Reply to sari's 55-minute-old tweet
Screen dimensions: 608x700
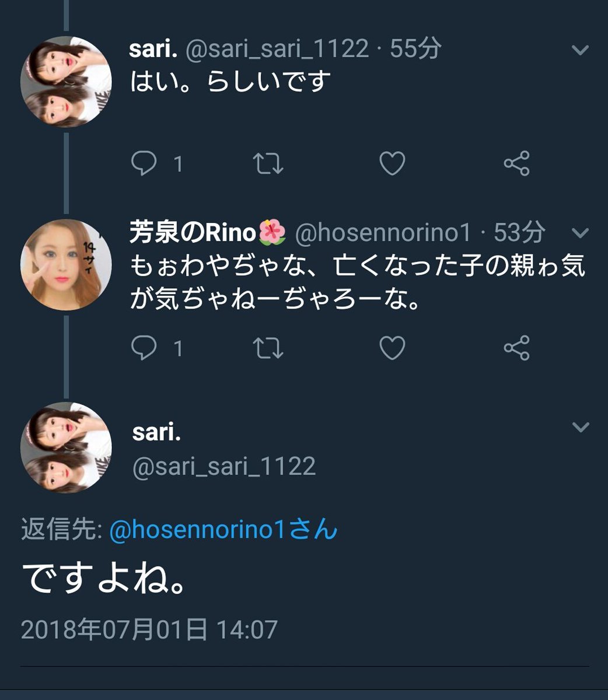144,164
